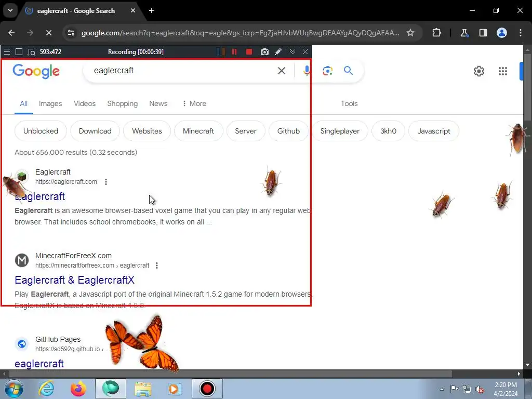
Task: Expand the More search categories
Action: click(194, 103)
